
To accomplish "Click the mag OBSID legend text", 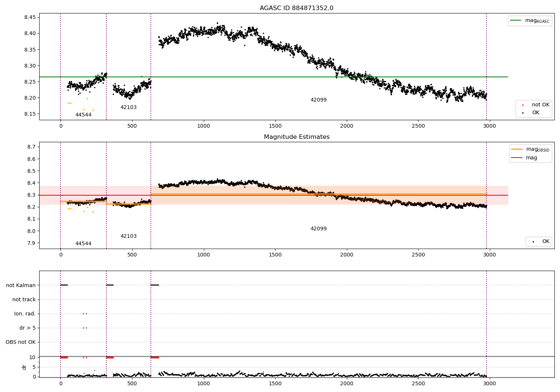I will [538, 149].
